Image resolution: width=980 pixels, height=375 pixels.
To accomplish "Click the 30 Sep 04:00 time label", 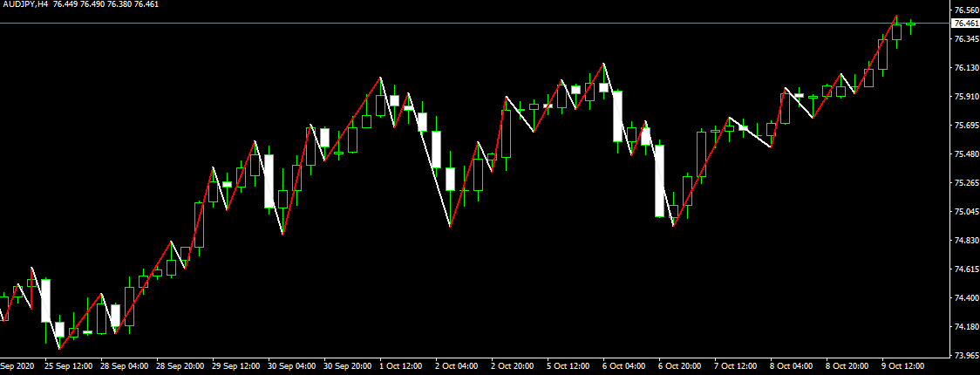I will (292, 365).
